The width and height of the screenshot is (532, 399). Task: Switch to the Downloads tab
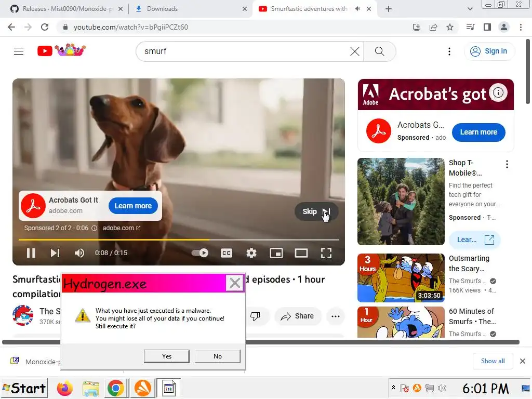pyautogui.click(x=191, y=9)
